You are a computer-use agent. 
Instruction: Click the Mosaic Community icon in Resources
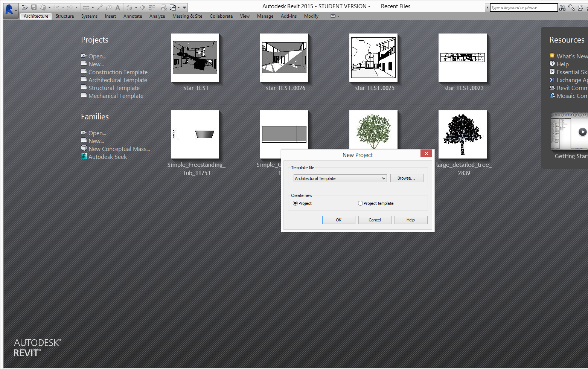pyautogui.click(x=552, y=96)
